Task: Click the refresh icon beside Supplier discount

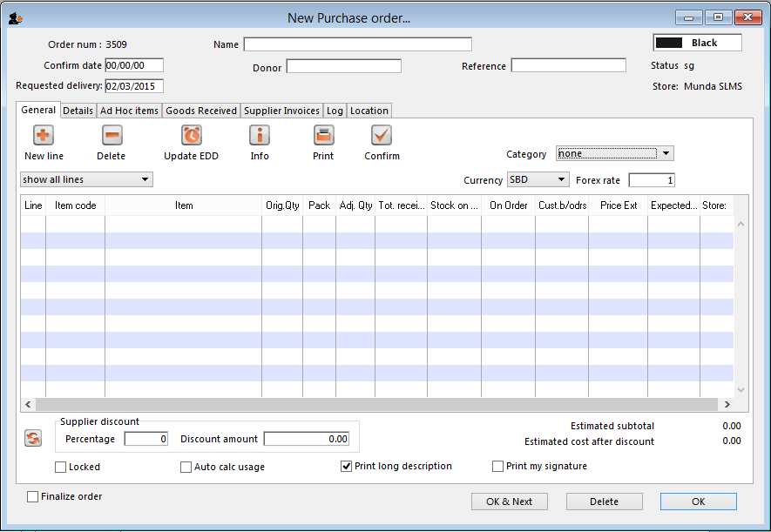Action: click(33, 439)
